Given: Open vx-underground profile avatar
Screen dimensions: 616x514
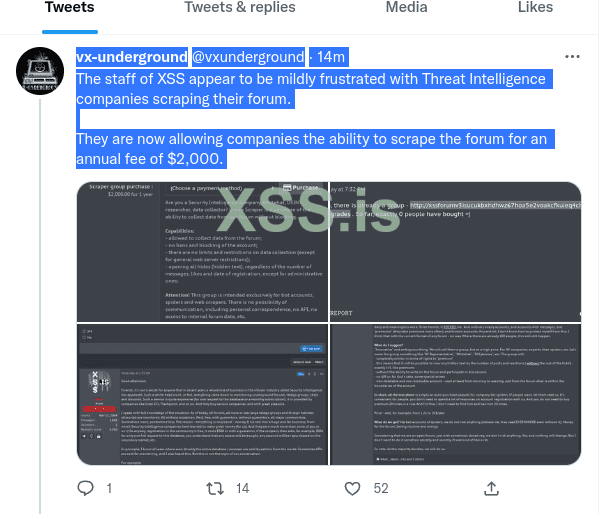Looking at the screenshot, I should click(x=40, y=71).
